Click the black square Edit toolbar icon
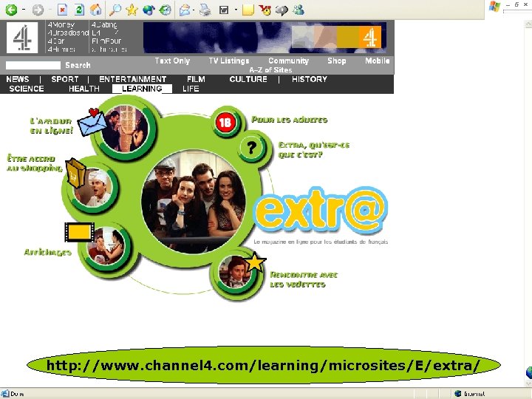The height and width of the screenshot is (399, 532). coord(224,10)
